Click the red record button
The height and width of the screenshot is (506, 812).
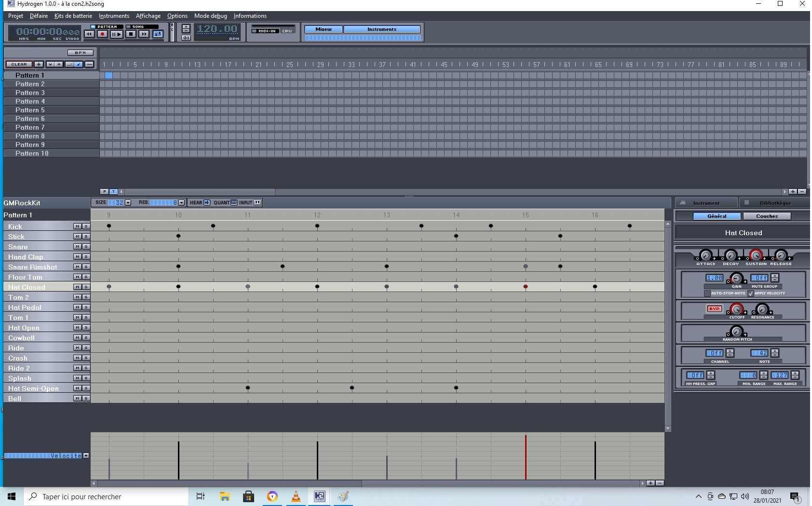point(102,34)
